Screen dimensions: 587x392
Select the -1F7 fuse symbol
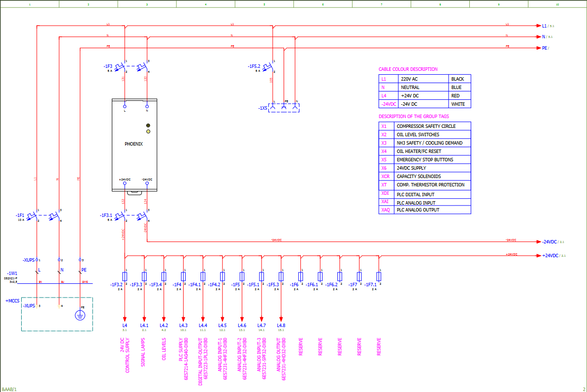359,276
